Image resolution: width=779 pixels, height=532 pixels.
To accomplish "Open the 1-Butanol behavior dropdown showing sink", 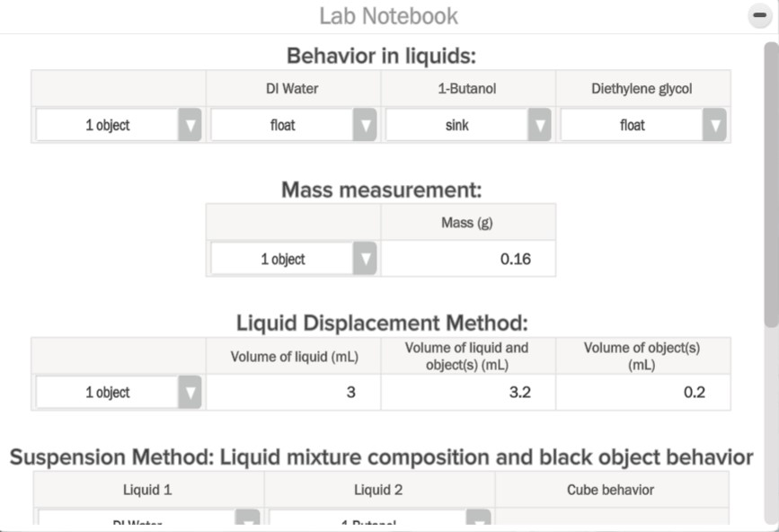I will click(466, 124).
